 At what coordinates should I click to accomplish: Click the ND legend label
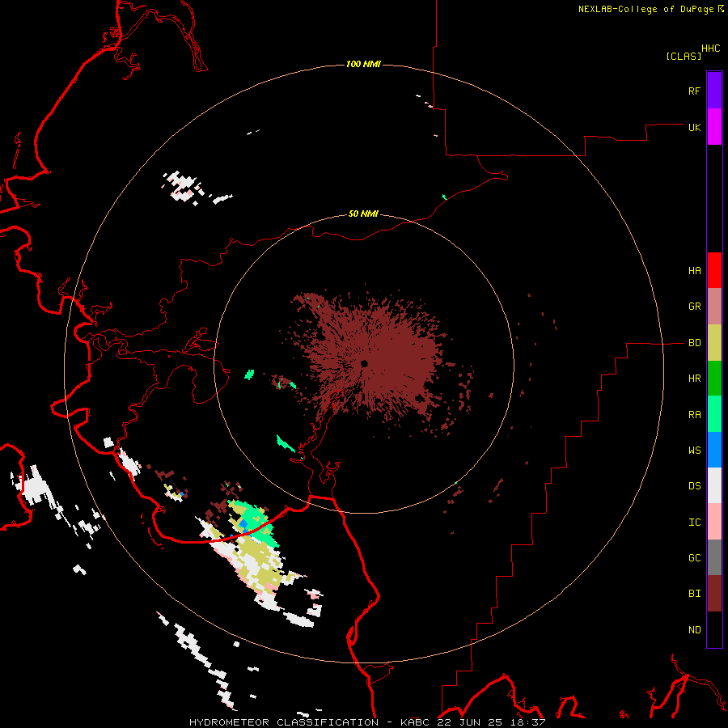pyautogui.click(x=694, y=630)
